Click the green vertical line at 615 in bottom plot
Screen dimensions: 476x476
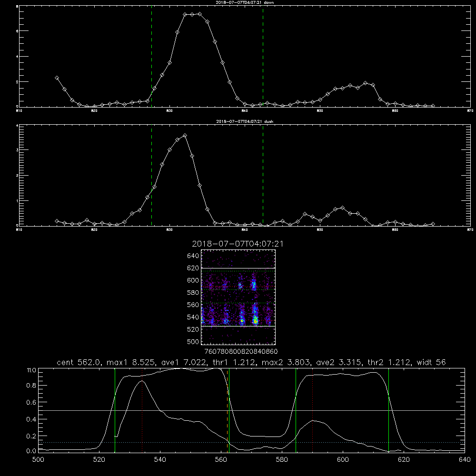point(388,410)
